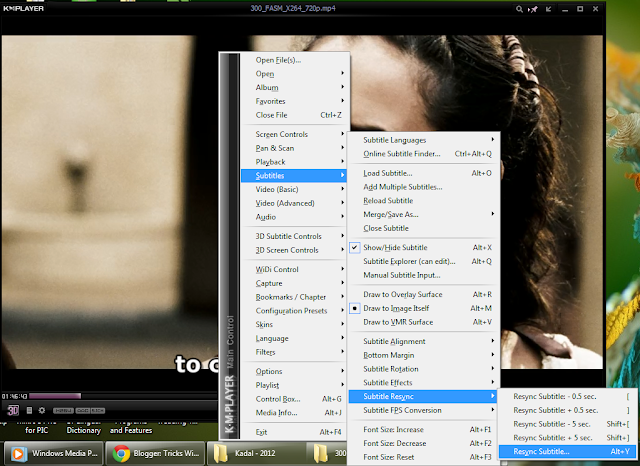Open the Filters menu entry
The width and height of the screenshot is (640, 466).
point(294,352)
